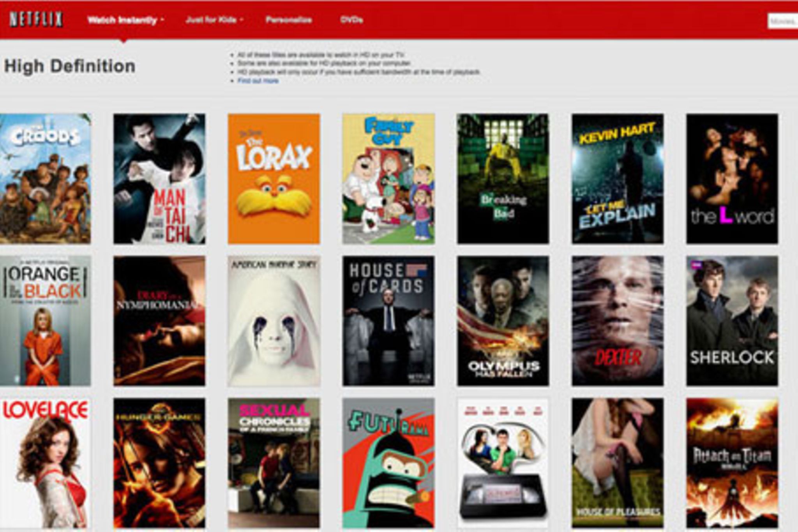Open The Croods poster

click(x=45, y=178)
